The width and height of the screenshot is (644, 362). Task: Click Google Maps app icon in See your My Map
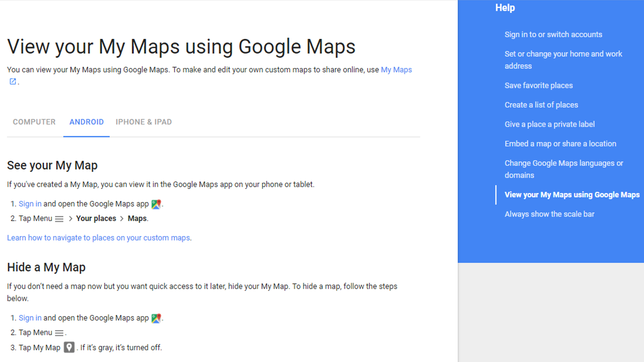coord(156,204)
